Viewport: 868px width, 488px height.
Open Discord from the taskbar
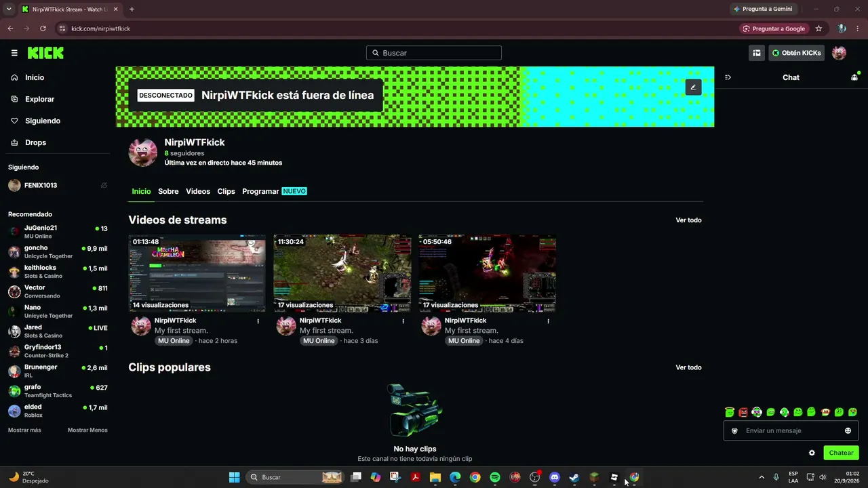click(x=555, y=477)
